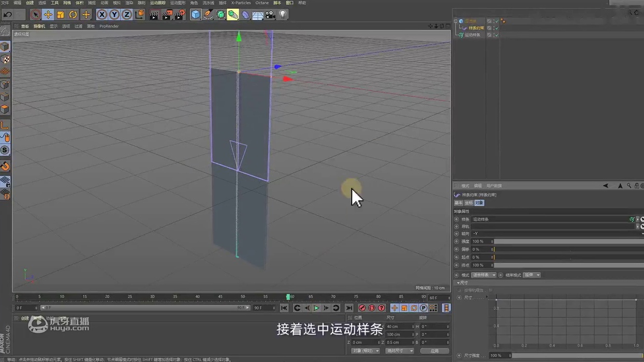
Task: Click the 偏移 slider track
Action: point(568,249)
